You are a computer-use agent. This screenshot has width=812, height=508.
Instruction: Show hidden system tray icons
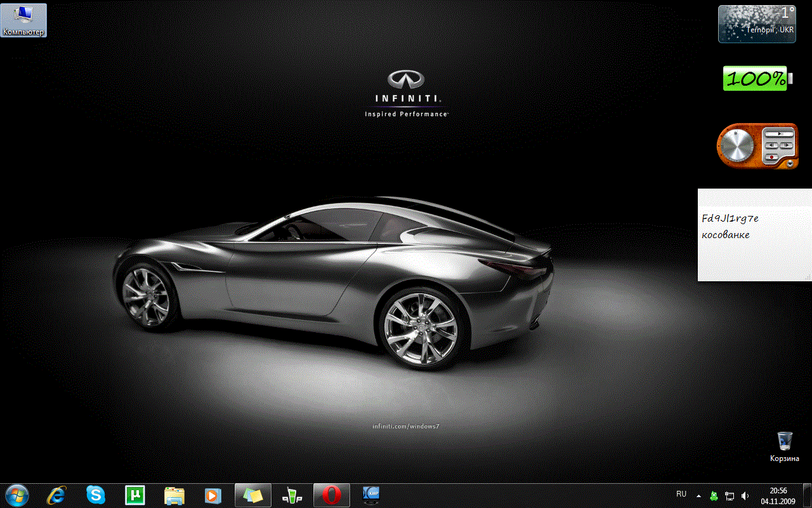pyautogui.click(x=698, y=495)
